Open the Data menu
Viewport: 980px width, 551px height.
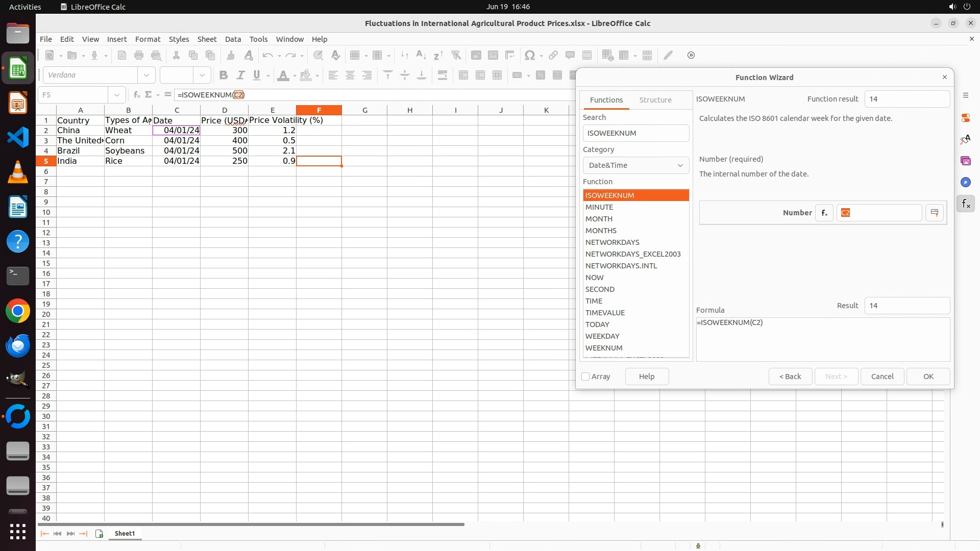click(x=233, y=39)
